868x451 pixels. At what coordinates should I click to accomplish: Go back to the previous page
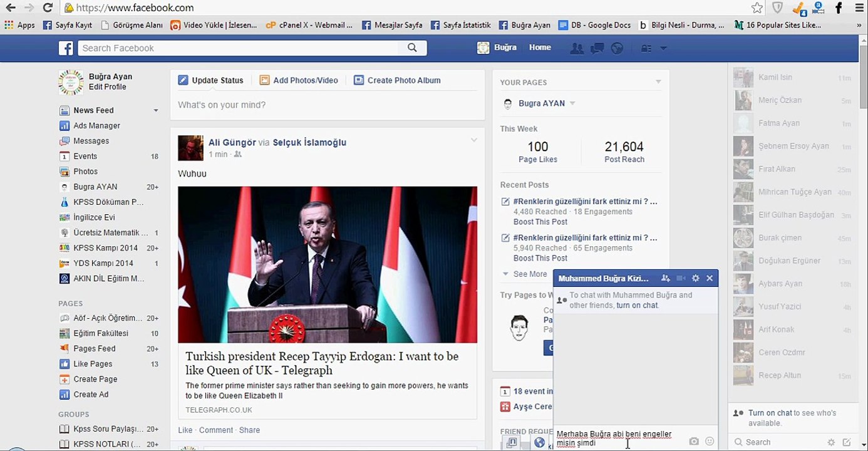point(11,8)
